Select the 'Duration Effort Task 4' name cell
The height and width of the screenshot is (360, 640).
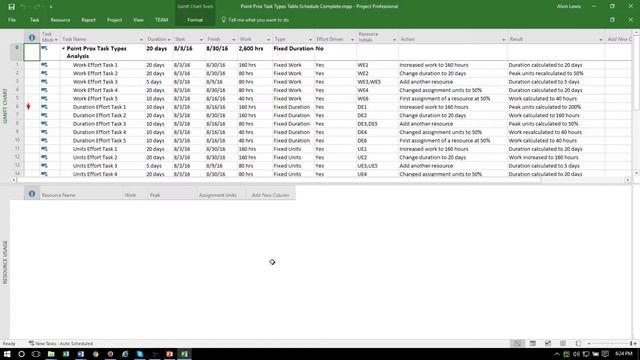[103, 132]
